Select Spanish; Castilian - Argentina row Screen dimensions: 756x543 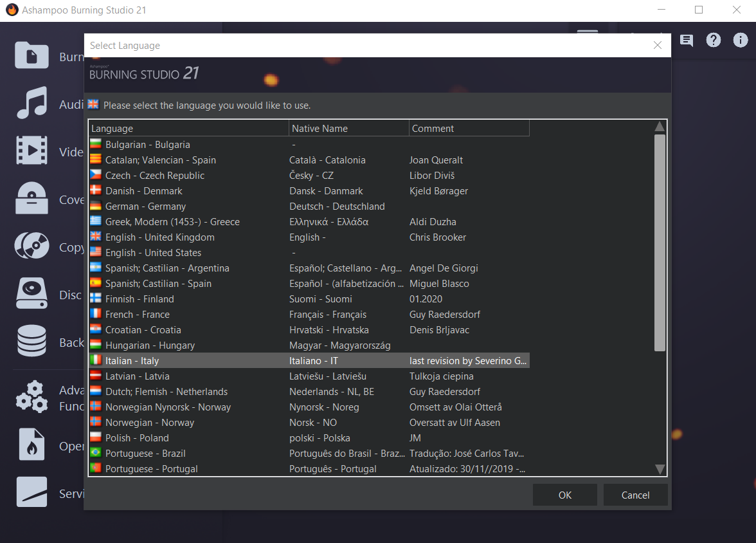[x=309, y=268]
